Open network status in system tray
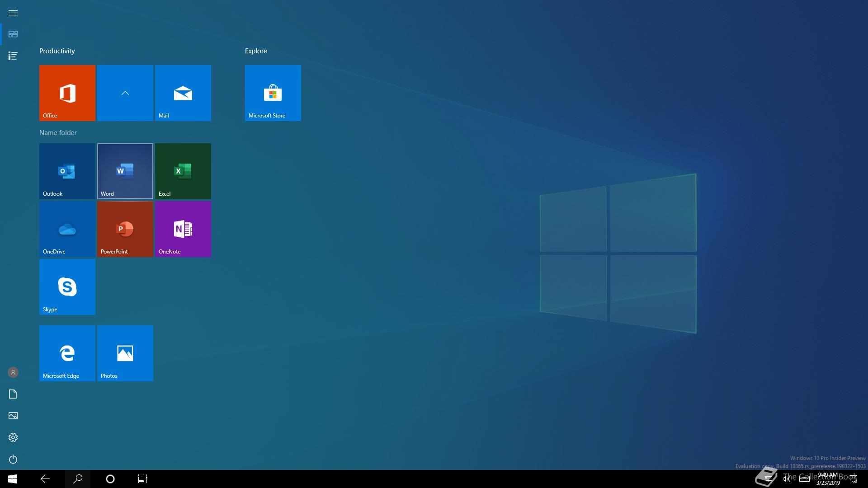Viewport: 868px width, 488px height. (769, 479)
